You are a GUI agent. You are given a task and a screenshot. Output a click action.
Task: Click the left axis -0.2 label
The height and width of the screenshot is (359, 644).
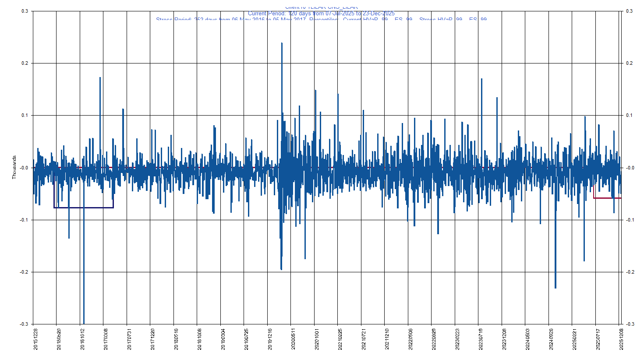coord(25,272)
